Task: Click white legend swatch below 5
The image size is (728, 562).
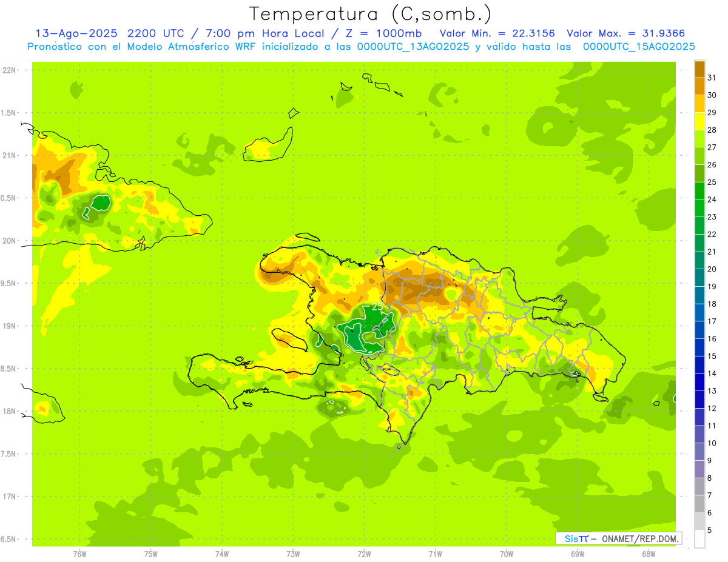Action: (x=699, y=539)
